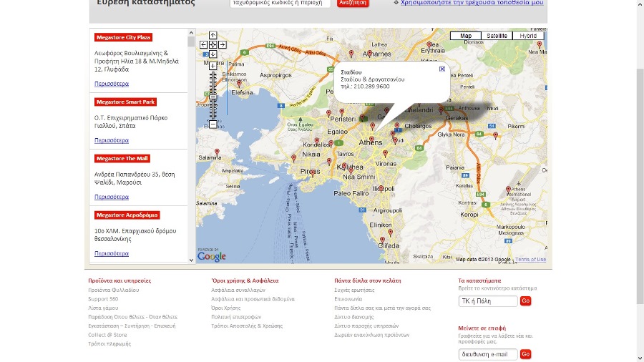The height and width of the screenshot is (362, 644).
Task: Open Παράδοση Όπου θέλετε - Όταν θέλετε link
Action: coord(132,317)
